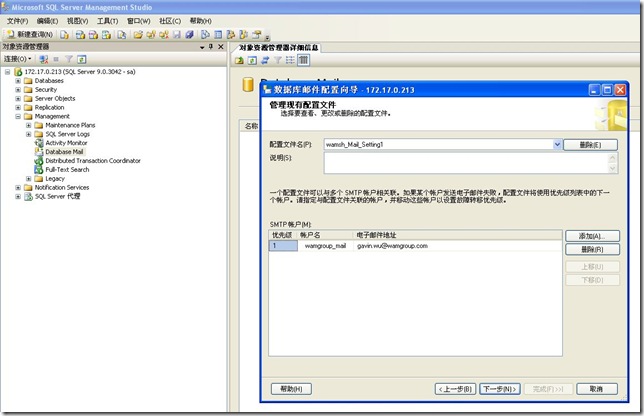Click the Disconnect icon in Object Explorer
The width and height of the screenshot is (644, 416).
44,59
